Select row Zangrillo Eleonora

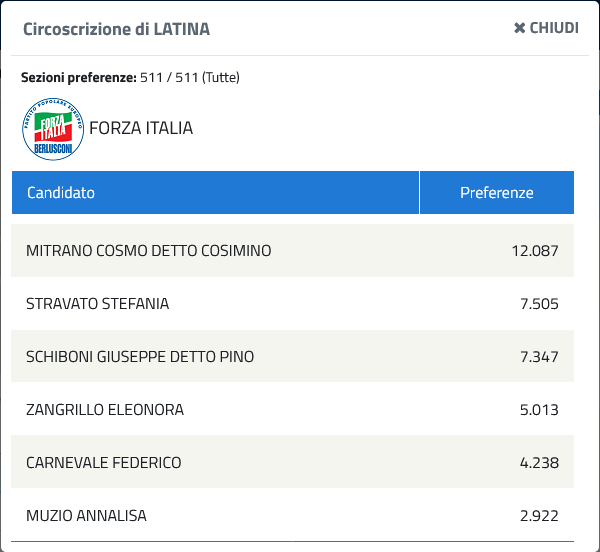coord(292,409)
